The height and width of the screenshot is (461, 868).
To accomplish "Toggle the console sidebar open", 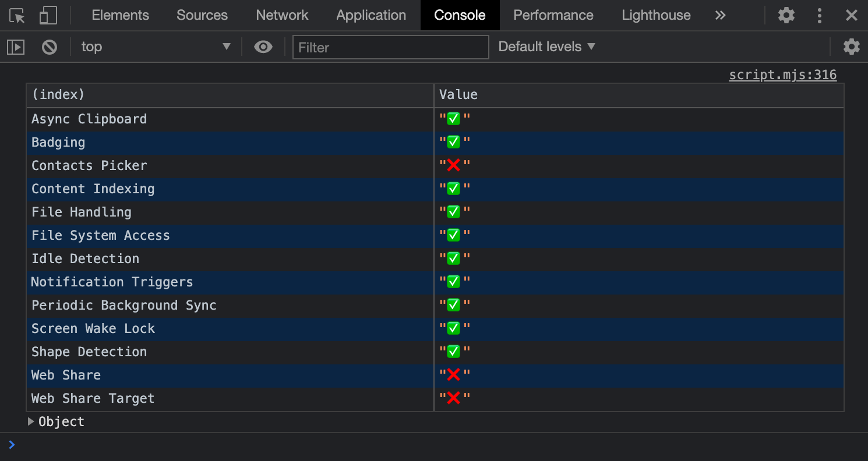I will tap(15, 47).
